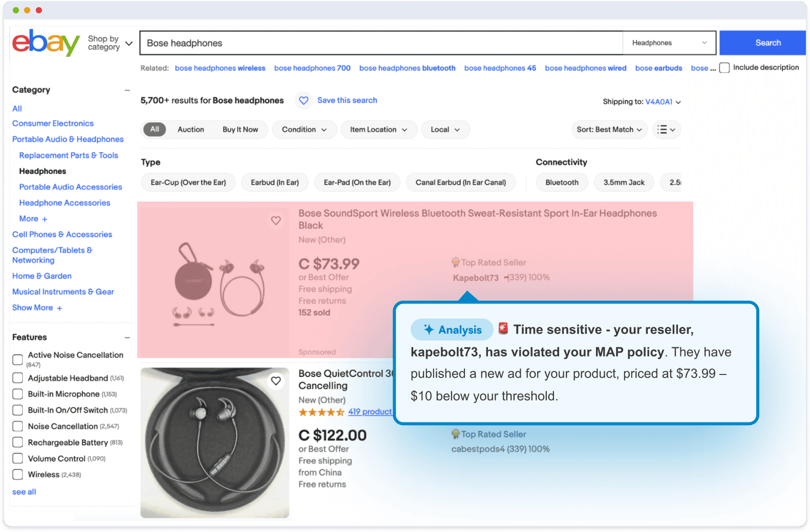This screenshot has height=532, width=810.
Task: Expand the Item Location dropdown
Action: pos(379,129)
